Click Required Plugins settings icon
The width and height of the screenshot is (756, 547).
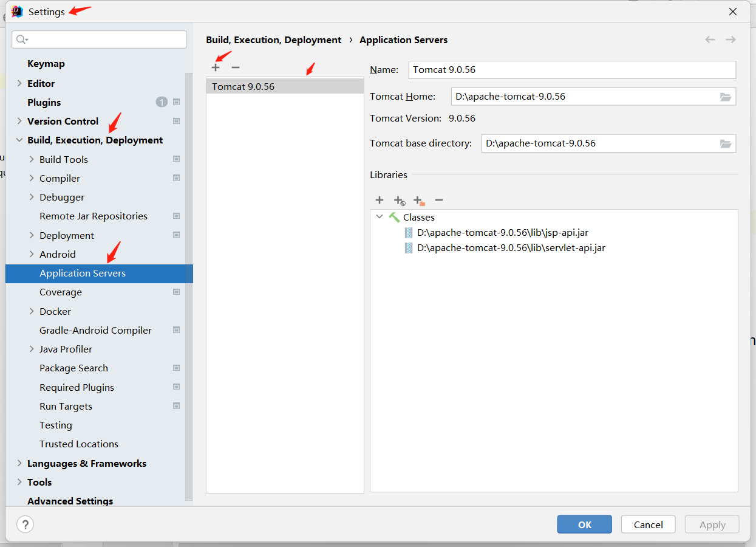click(176, 387)
